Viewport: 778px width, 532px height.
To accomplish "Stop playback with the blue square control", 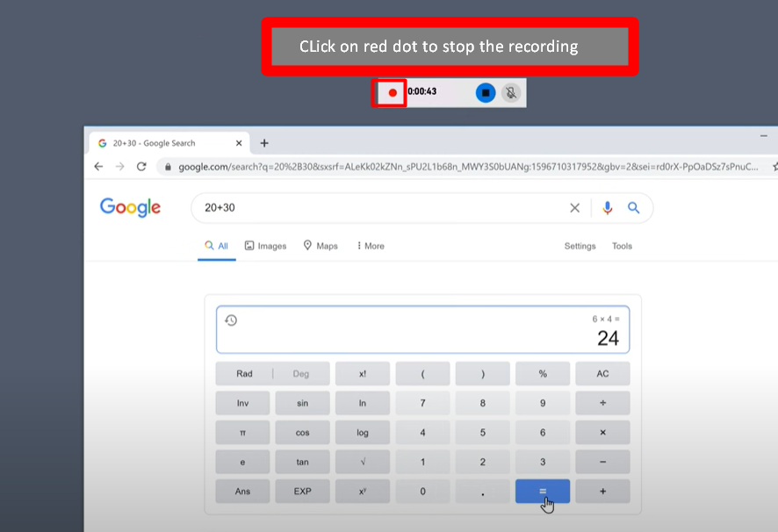I will [485, 92].
